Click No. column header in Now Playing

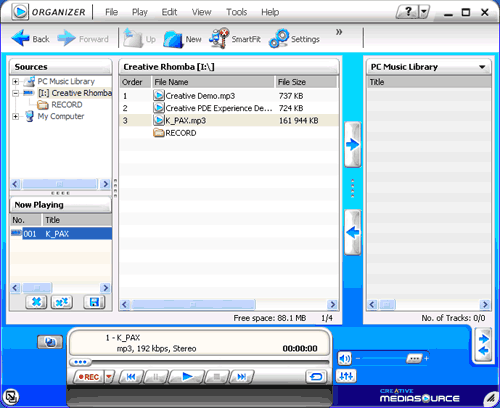(x=26, y=220)
